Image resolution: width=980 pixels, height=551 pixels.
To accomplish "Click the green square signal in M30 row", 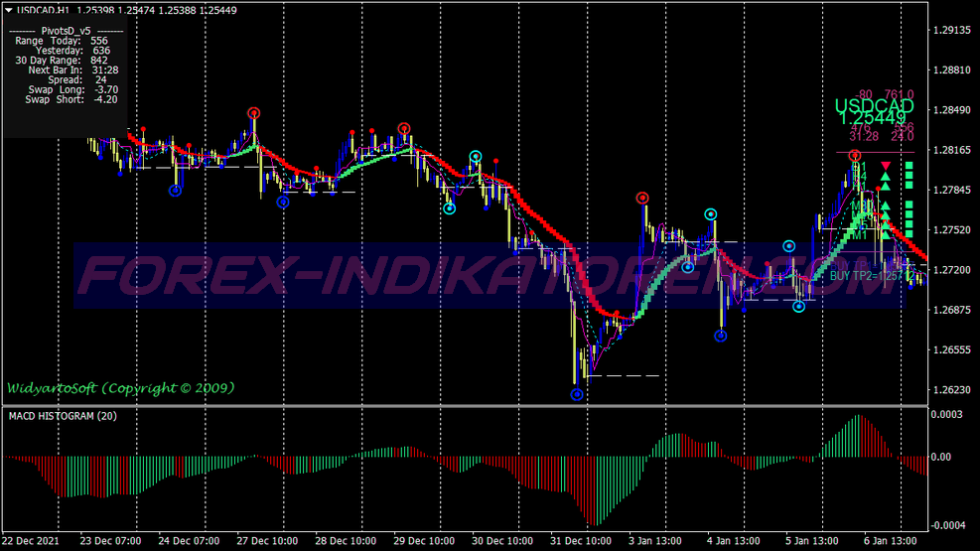I will [x=909, y=205].
